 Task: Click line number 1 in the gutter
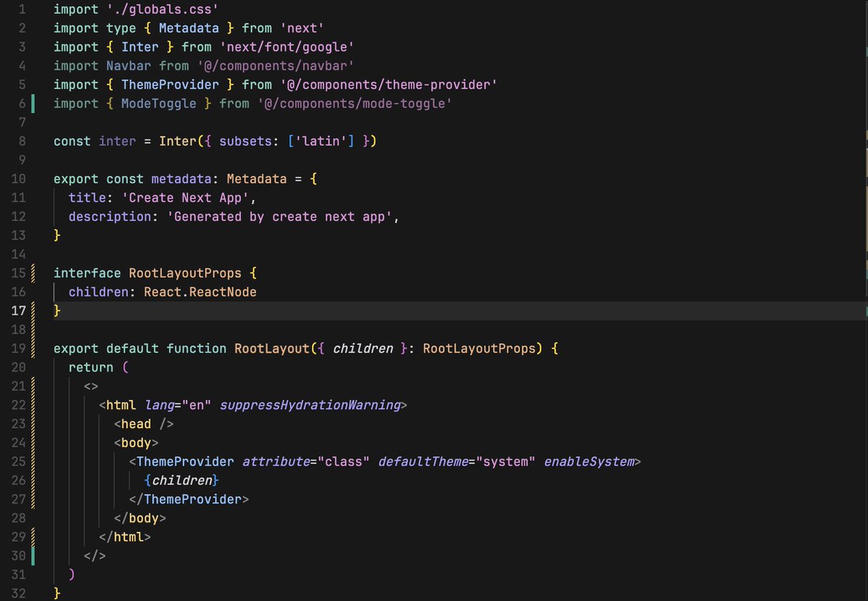22,10
